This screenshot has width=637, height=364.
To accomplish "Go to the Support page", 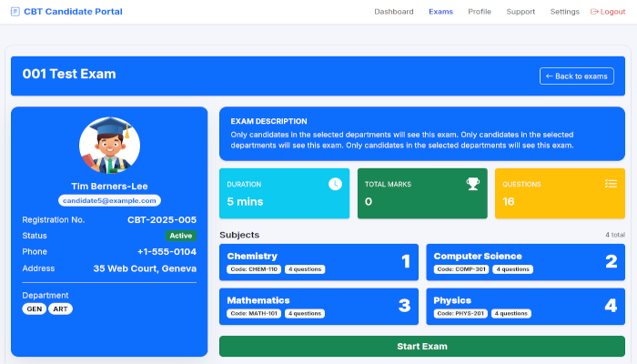I will point(521,12).
